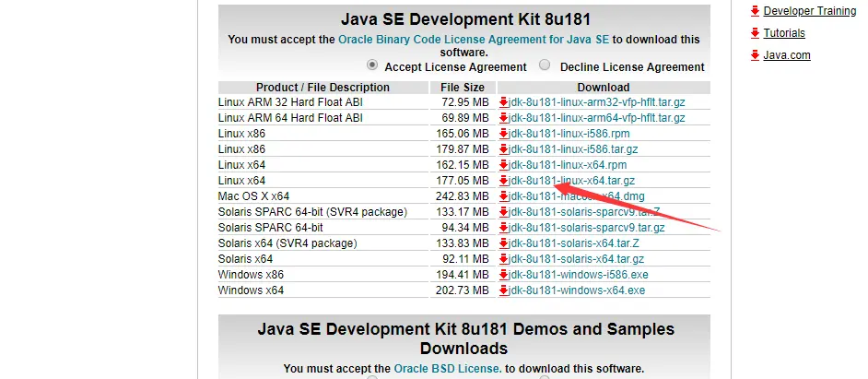Click download arrow icon for jdk-8u181-linux-arm32-vfp-hflt.tar.gz
Viewport: 868px width, 379px height.
(x=503, y=102)
